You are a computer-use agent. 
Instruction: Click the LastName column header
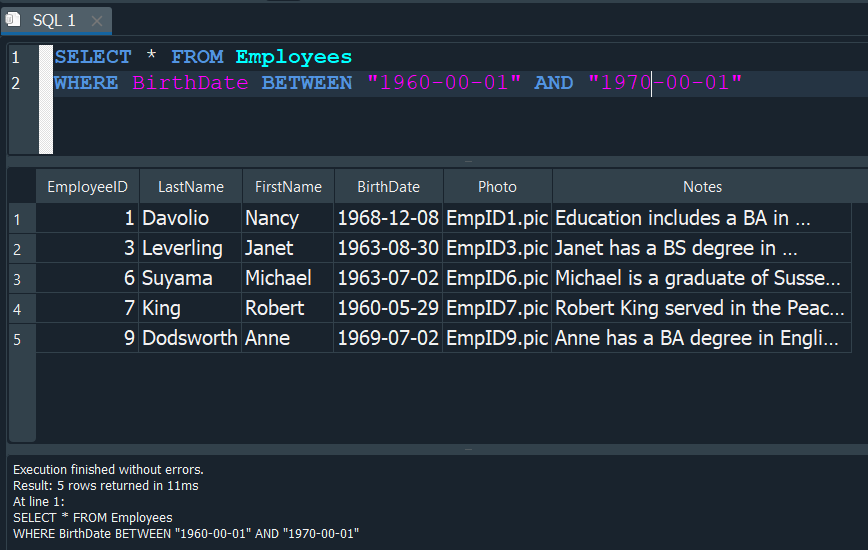(x=190, y=186)
